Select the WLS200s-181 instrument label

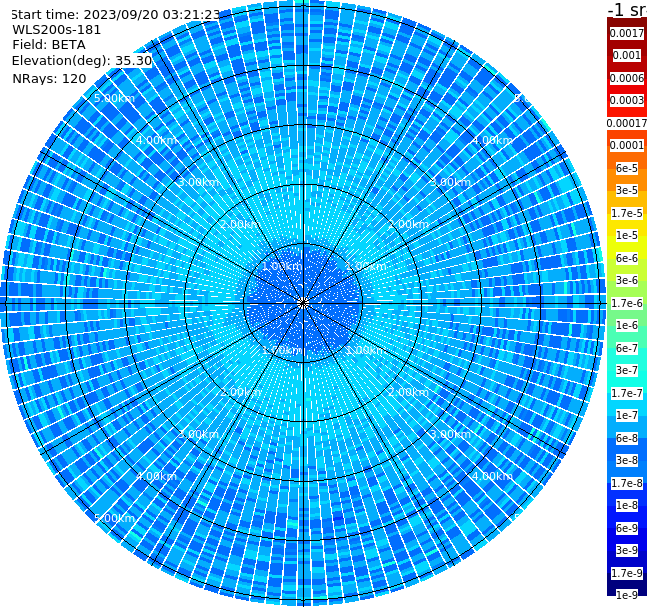coord(57,30)
